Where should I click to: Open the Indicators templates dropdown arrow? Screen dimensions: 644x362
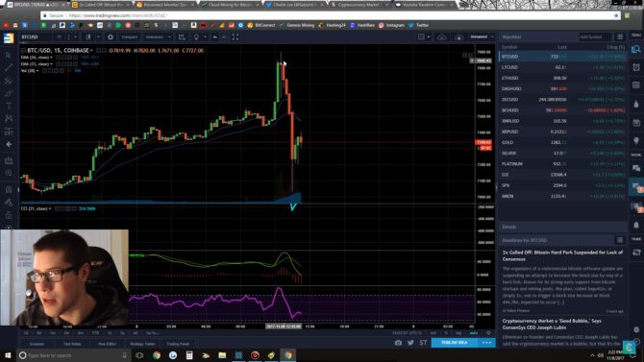(169, 36)
